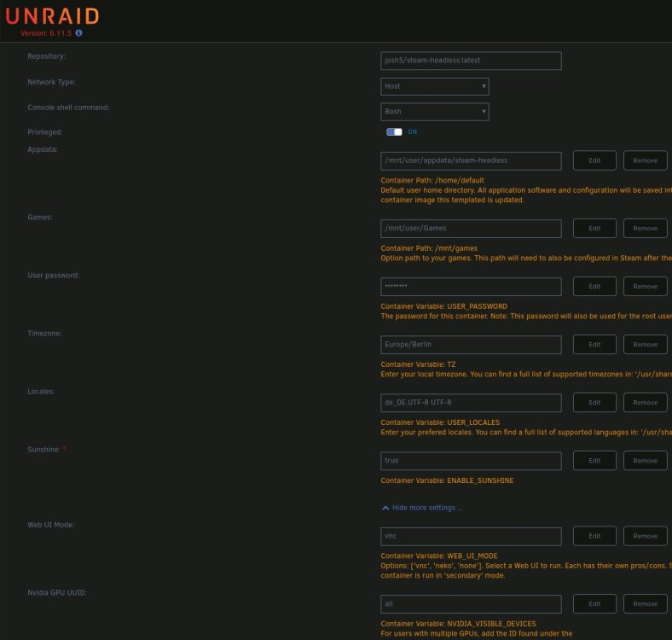Click the Web UI Mode field
This screenshot has height=640, width=672.
(x=471, y=536)
